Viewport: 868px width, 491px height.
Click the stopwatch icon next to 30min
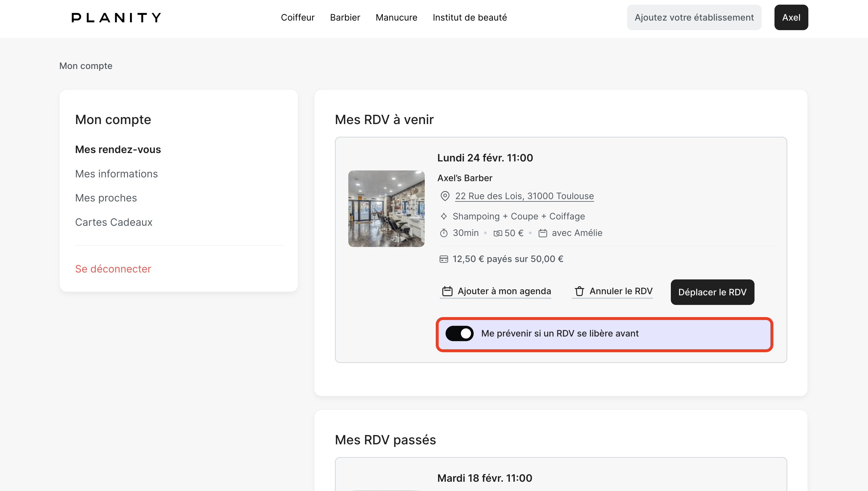(x=444, y=233)
